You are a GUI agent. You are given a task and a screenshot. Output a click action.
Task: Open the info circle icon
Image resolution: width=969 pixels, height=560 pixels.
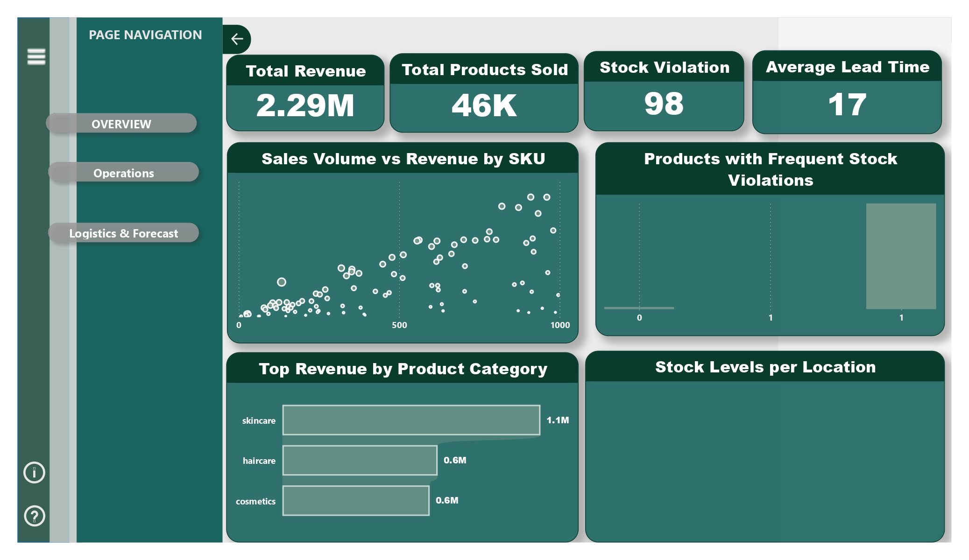tap(34, 472)
